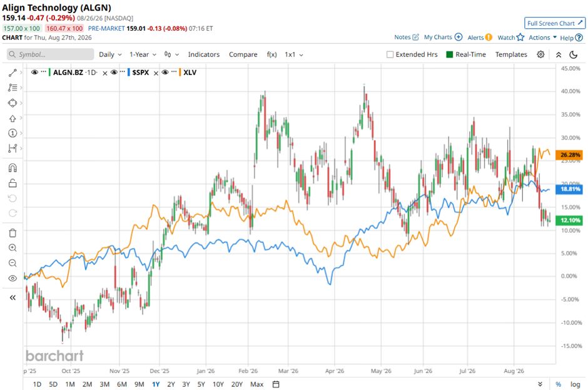Screen dimensions: 588x390
Task: Undo the last chart action
Action: click(x=13, y=198)
